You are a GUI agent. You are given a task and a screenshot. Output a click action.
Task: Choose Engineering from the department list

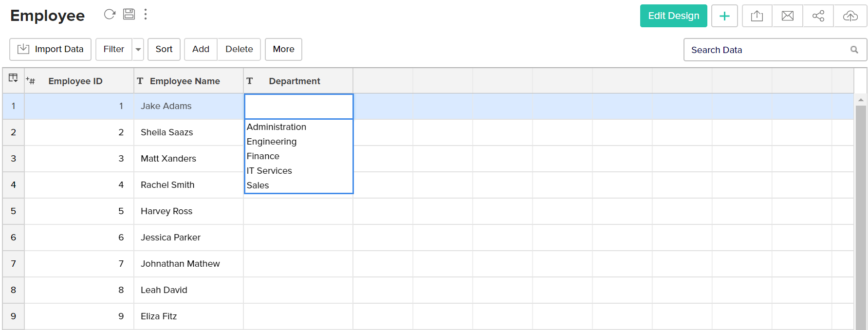[272, 142]
